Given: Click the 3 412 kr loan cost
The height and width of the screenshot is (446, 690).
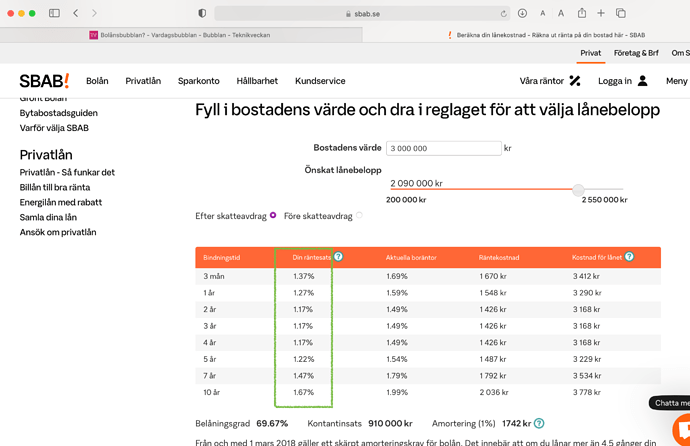Looking at the screenshot, I should [x=586, y=276].
